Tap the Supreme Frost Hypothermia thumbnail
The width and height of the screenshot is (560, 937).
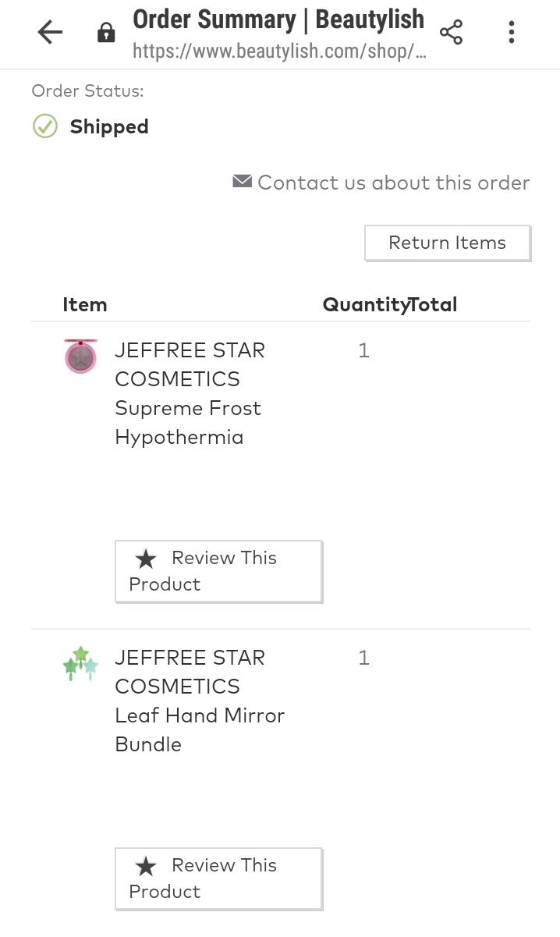click(80, 357)
